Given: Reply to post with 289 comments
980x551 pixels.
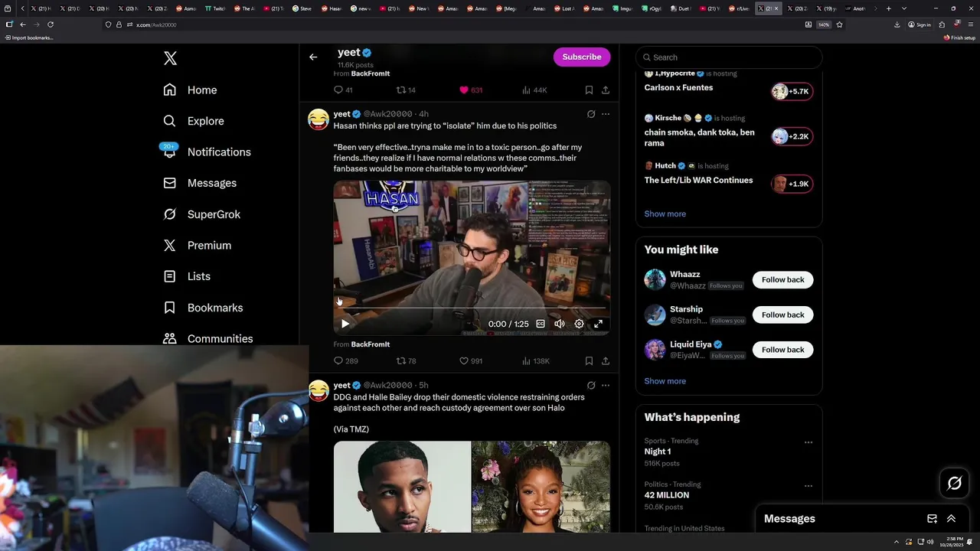Looking at the screenshot, I should coord(345,360).
